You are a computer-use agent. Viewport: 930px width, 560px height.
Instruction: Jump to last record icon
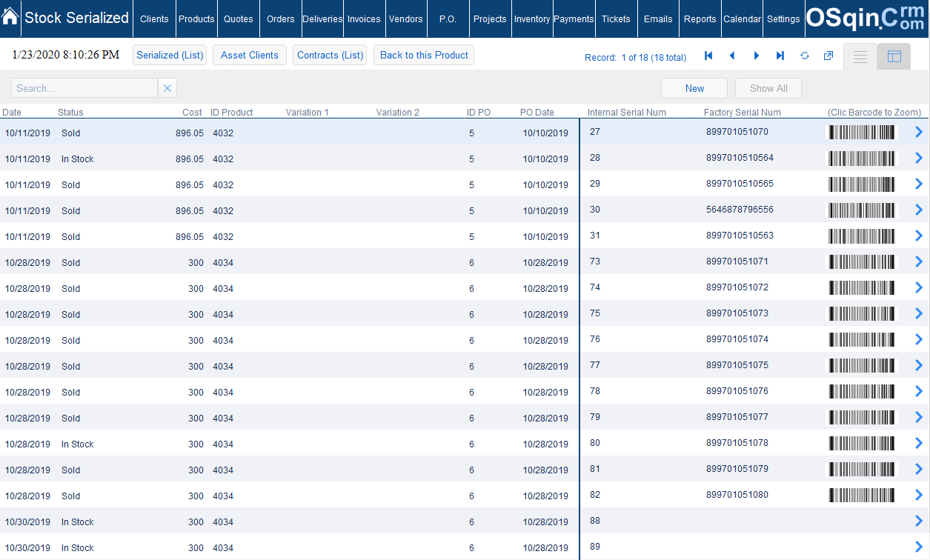pyautogui.click(x=780, y=56)
